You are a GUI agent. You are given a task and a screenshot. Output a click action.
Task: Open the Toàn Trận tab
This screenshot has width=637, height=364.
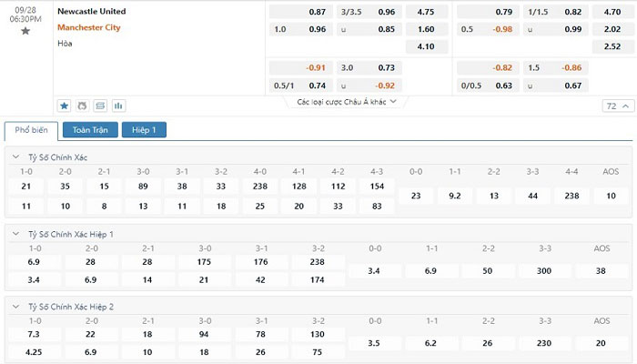pos(89,130)
